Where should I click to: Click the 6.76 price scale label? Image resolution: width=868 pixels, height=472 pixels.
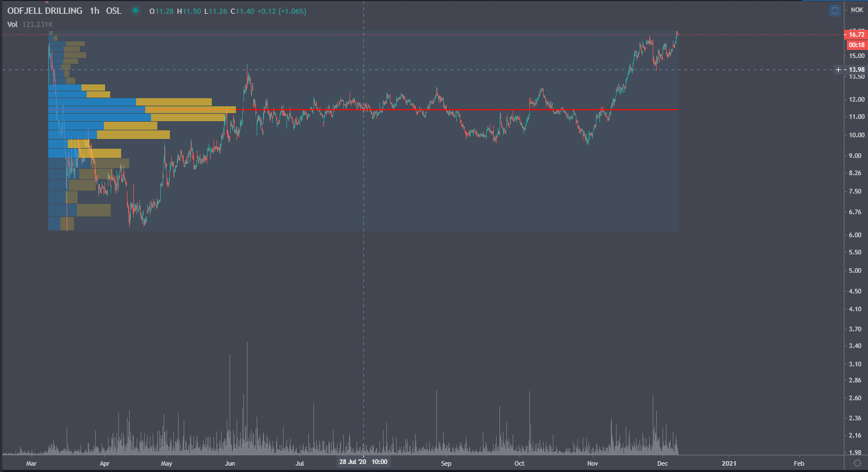click(855, 212)
